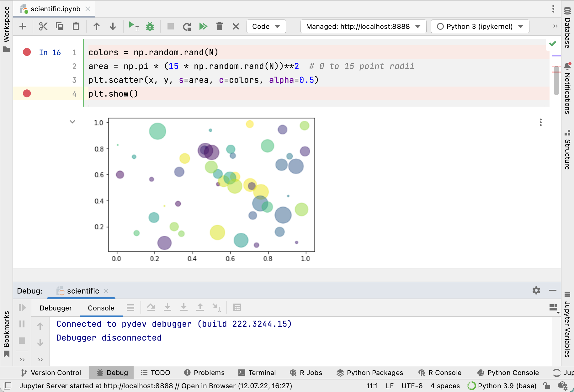This screenshot has height=392, width=574.
Task: Click the editor vertical scrollbar
Action: tap(556, 80)
